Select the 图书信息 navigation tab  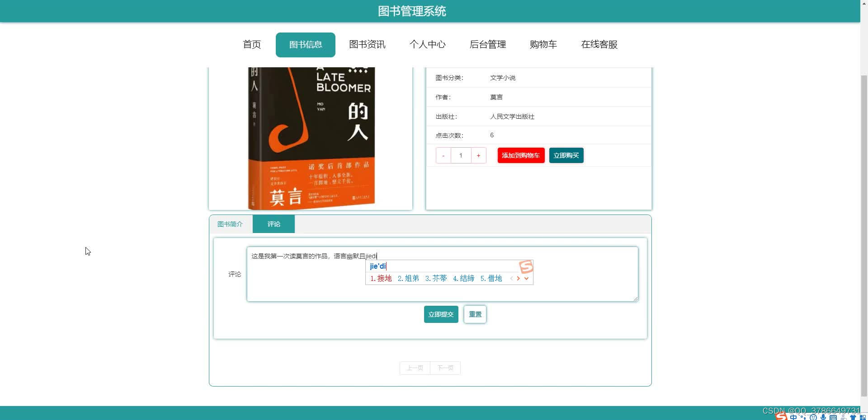[x=306, y=45]
